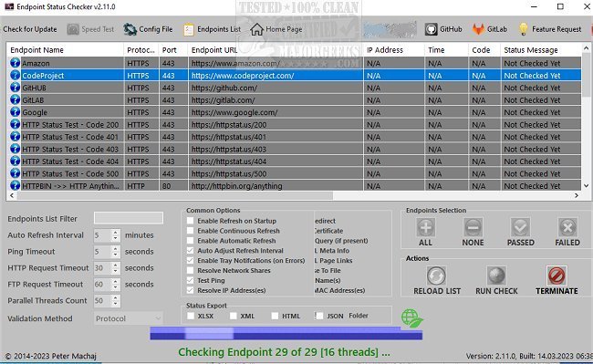This screenshot has height=364, width=593.
Task: Open the Config File toolbar item
Action: pos(148,29)
